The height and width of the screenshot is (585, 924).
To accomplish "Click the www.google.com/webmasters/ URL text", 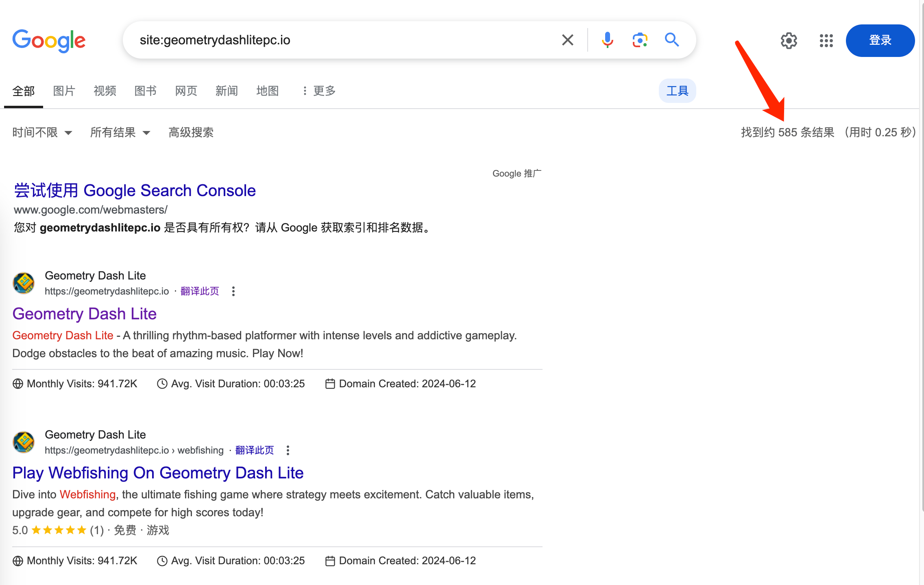I will [90, 210].
